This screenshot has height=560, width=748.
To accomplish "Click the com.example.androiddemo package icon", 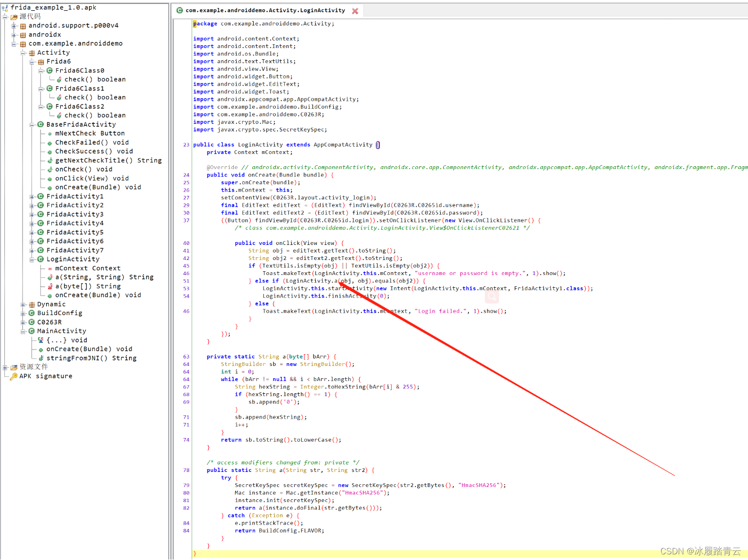I will coord(23,44).
